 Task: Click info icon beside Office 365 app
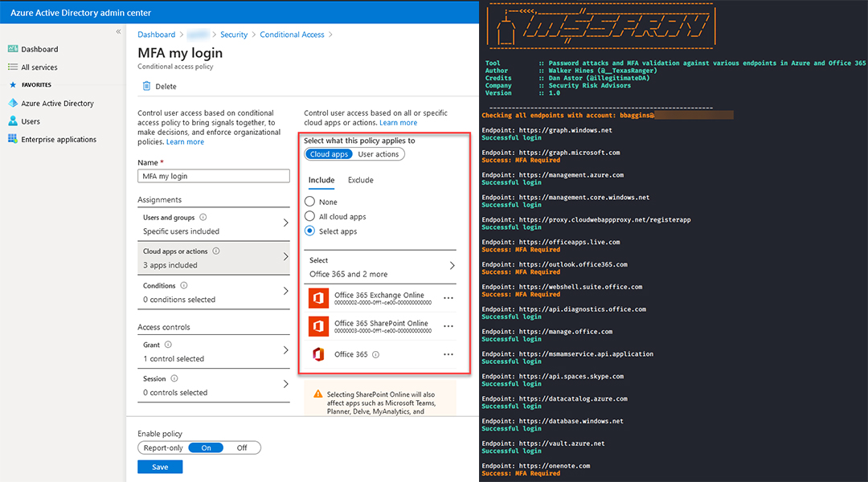coord(376,354)
